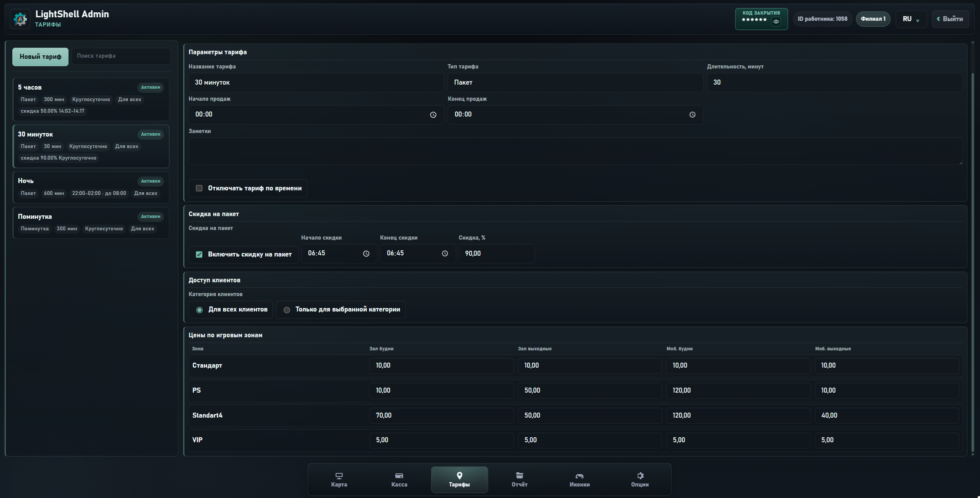
Task: Click Активен badge on Поминутка tariff
Action: (151, 217)
